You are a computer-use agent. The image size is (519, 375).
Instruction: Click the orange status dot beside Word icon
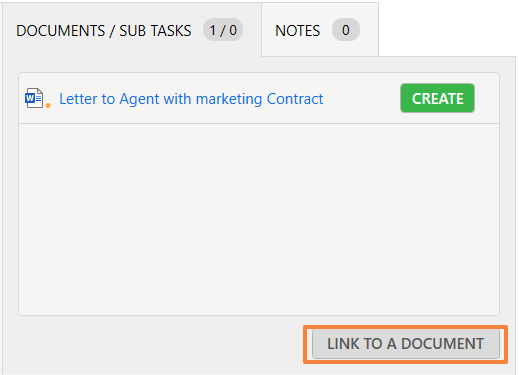click(x=48, y=106)
